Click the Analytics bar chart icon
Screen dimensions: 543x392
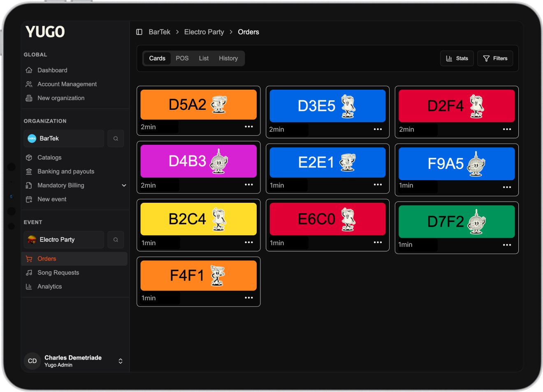[x=29, y=287]
